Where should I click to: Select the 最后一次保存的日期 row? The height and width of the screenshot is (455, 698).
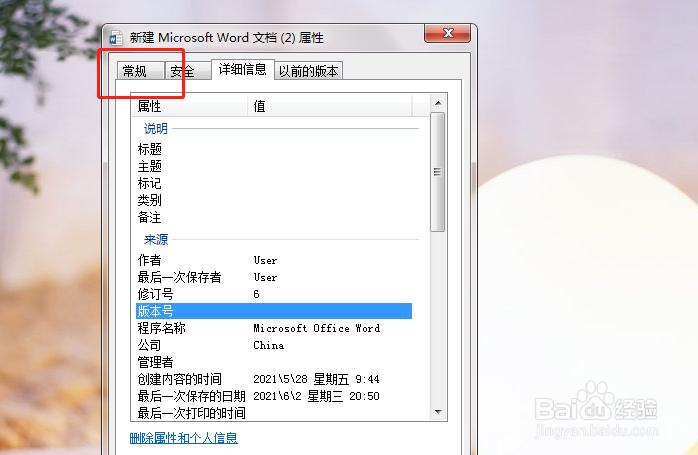[274, 396]
